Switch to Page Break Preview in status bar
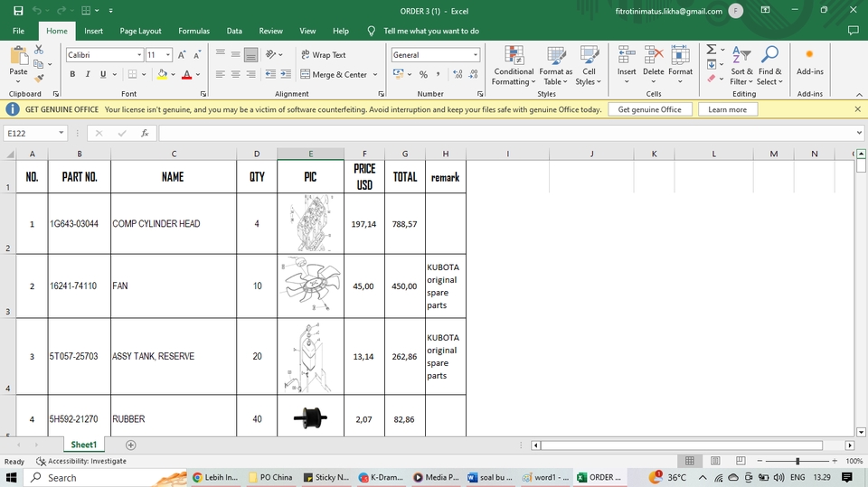The height and width of the screenshot is (487, 868). [741, 461]
